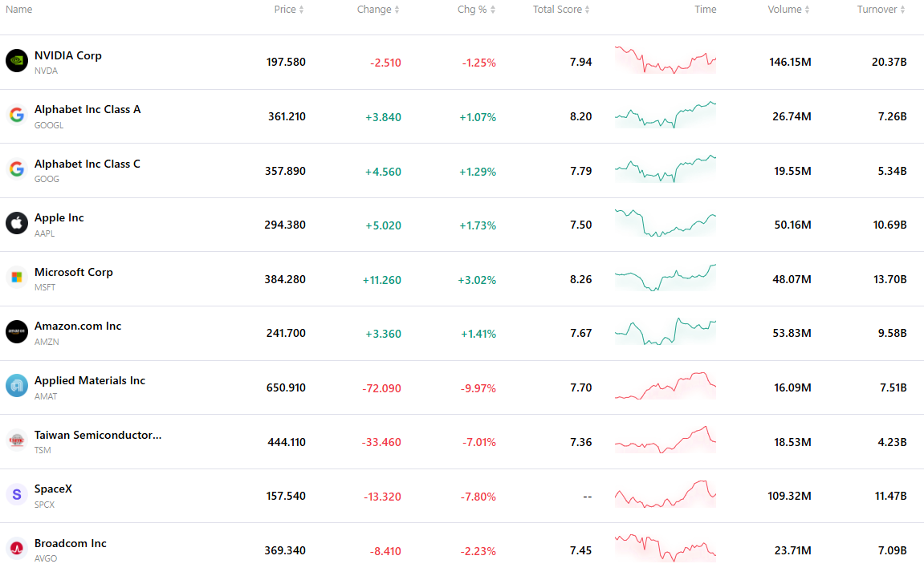
Task: Open the Alphabet Inc Class C stock link
Action: point(88,164)
